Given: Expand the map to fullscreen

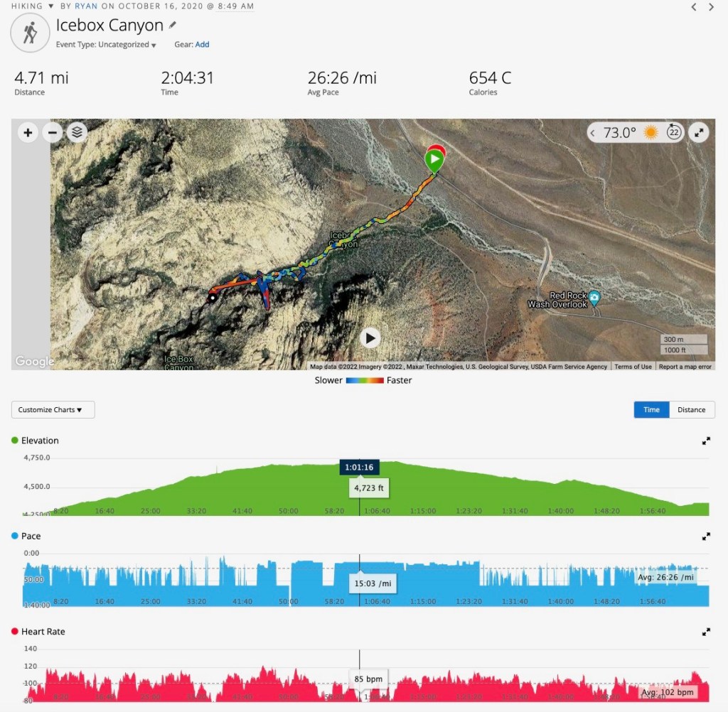Looking at the screenshot, I should click(x=699, y=133).
